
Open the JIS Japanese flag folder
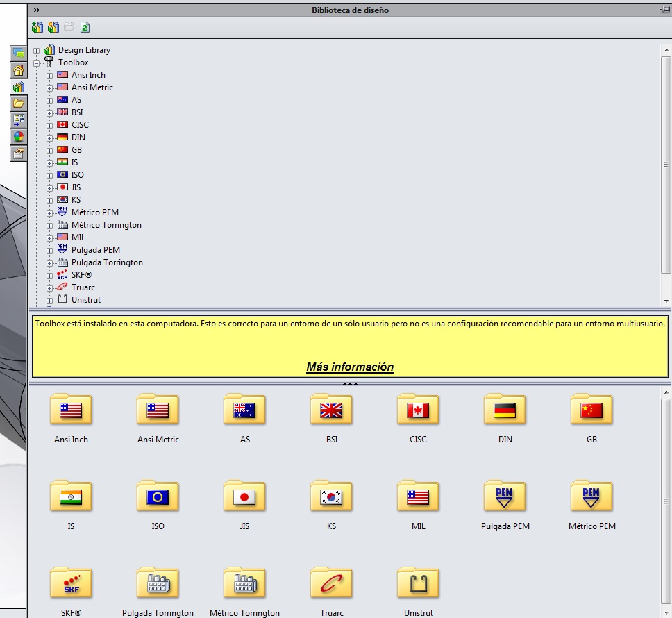click(244, 496)
